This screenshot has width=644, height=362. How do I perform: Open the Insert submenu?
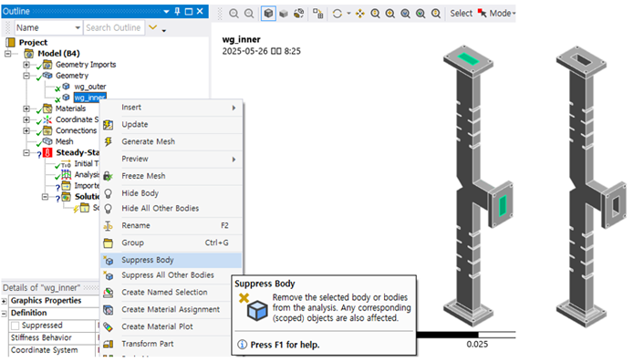tap(171, 108)
